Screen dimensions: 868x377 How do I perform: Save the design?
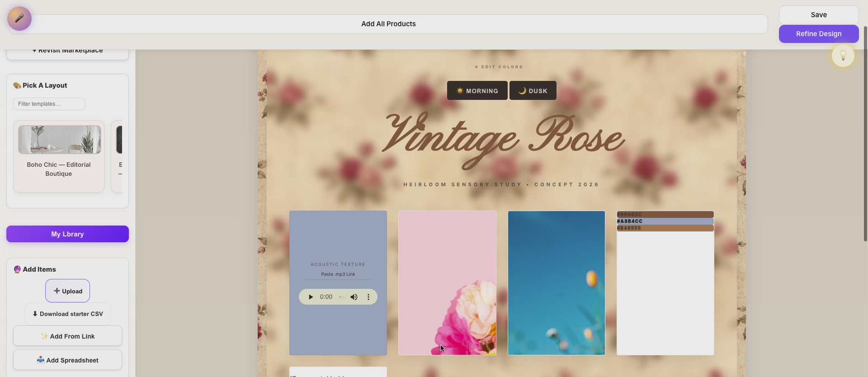click(x=819, y=15)
